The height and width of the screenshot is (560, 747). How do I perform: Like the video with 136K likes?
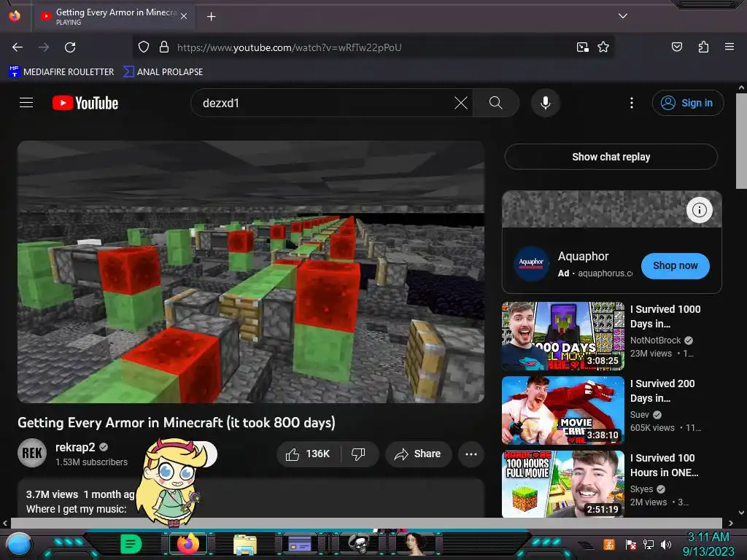[x=309, y=454]
